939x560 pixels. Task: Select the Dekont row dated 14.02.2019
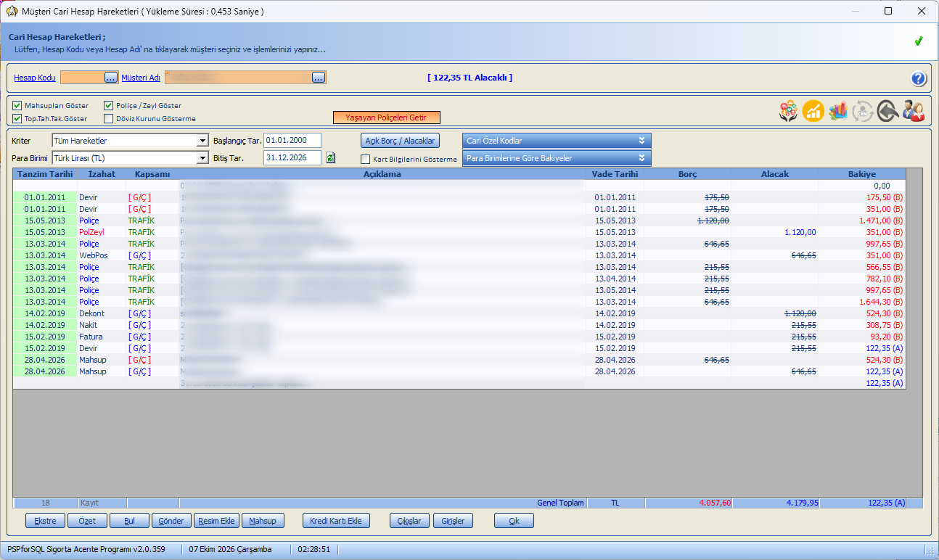click(x=459, y=313)
